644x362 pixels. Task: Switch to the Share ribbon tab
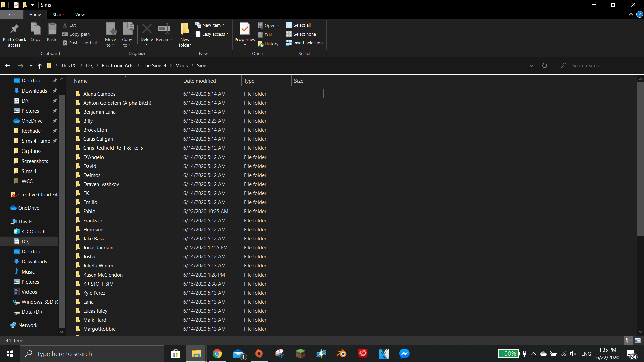point(58,14)
